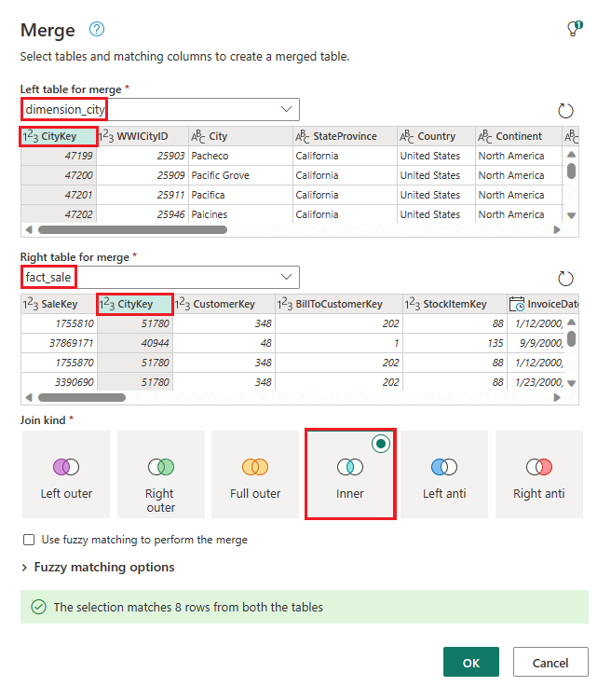Refresh the left table preview
Screen dimensions: 611x700
(x=565, y=111)
